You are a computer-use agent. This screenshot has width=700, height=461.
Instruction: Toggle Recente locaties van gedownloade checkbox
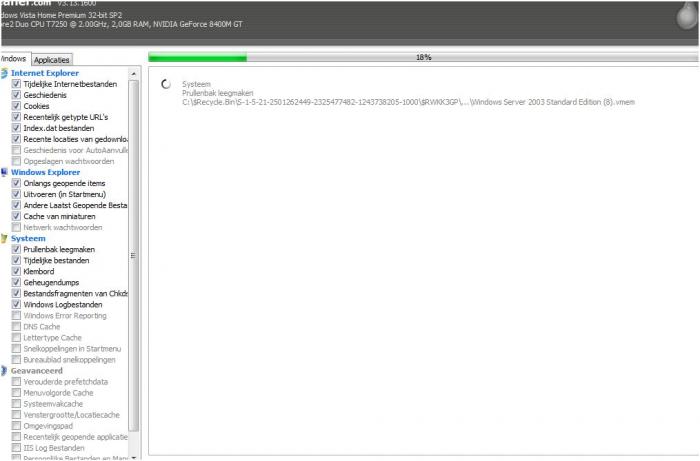(x=17, y=139)
